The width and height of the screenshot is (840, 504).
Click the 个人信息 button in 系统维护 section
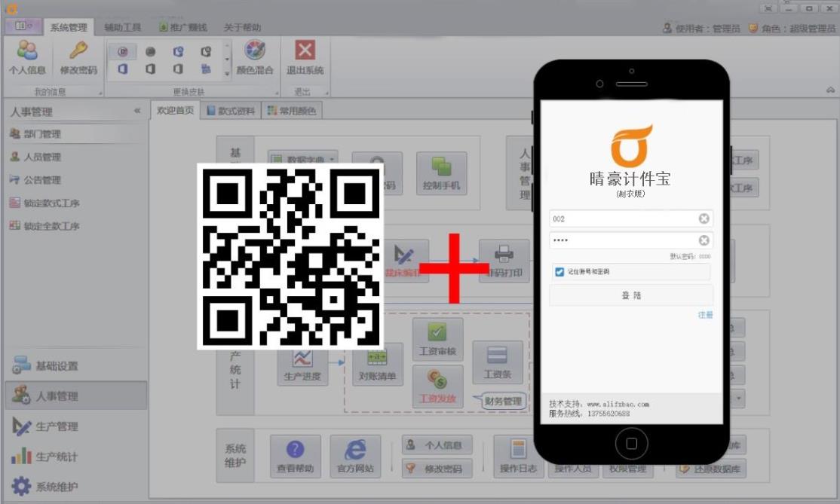[x=437, y=444]
